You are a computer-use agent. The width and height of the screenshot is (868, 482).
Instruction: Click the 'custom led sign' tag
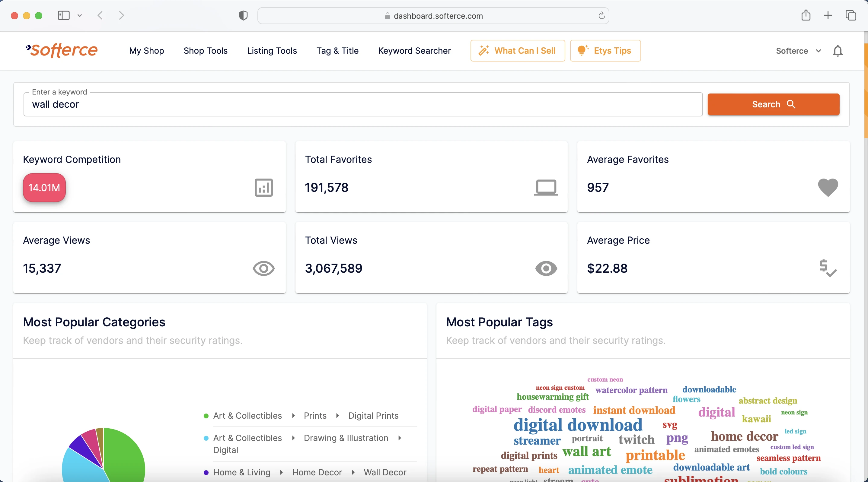coord(792,447)
